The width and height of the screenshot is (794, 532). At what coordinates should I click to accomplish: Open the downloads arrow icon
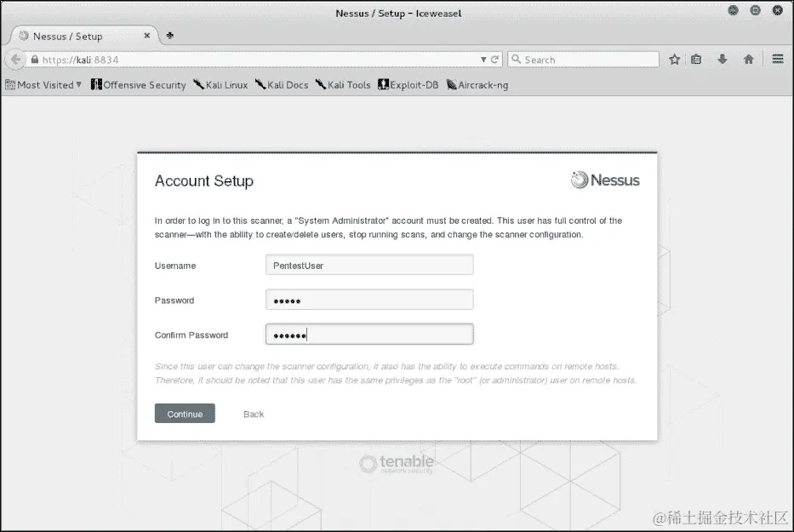pyautogui.click(x=723, y=60)
